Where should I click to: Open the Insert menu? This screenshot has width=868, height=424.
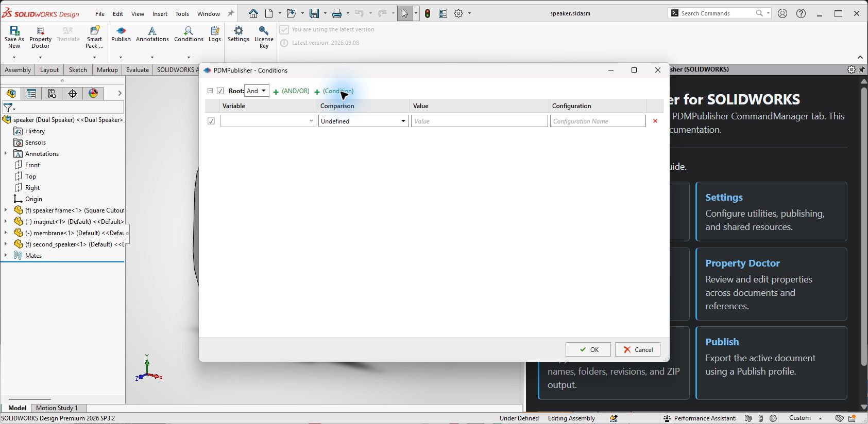click(160, 14)
